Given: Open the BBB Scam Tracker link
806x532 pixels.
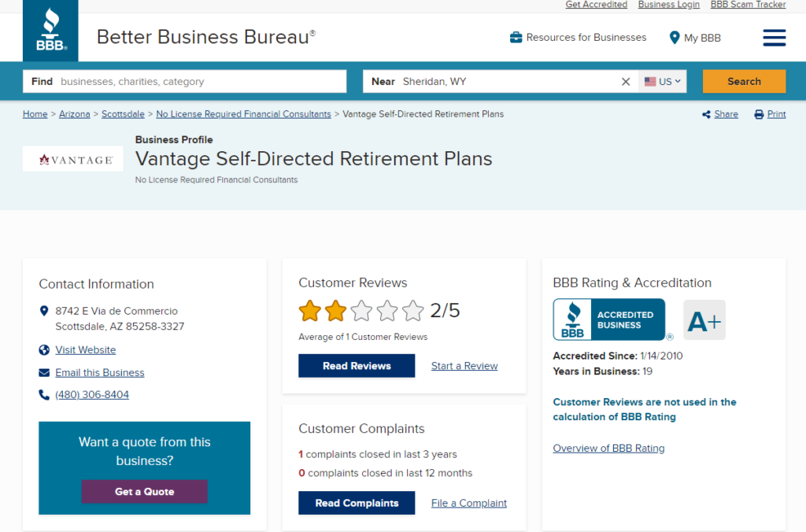Looking at the screenshot, I should pyautogui.click(x=748, y=5).
